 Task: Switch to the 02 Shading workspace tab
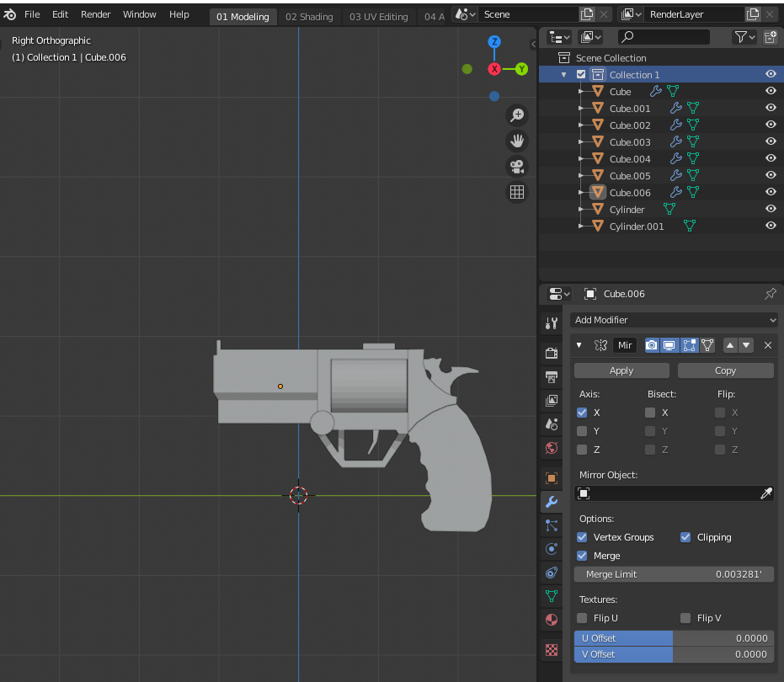(x=309, y=17)
